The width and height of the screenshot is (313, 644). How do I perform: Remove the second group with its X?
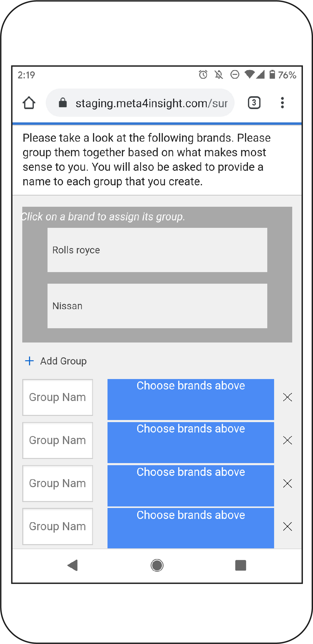pyautogui.click(x=287, y=440)
